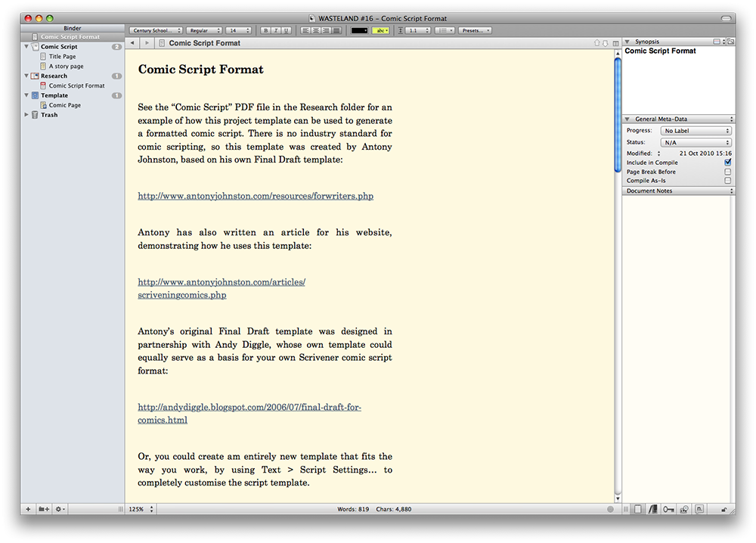Select Title Page in the Binder
The image size is (756, 543).
(x=62, y=57)
